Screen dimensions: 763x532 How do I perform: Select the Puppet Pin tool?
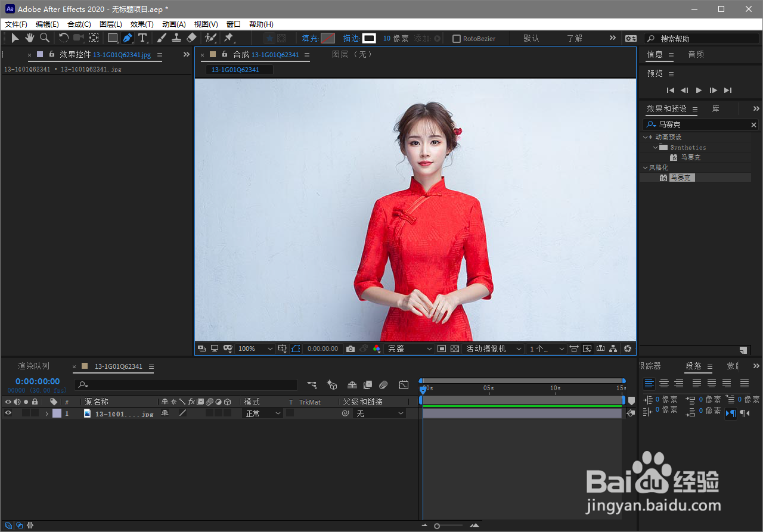[229, 38]
